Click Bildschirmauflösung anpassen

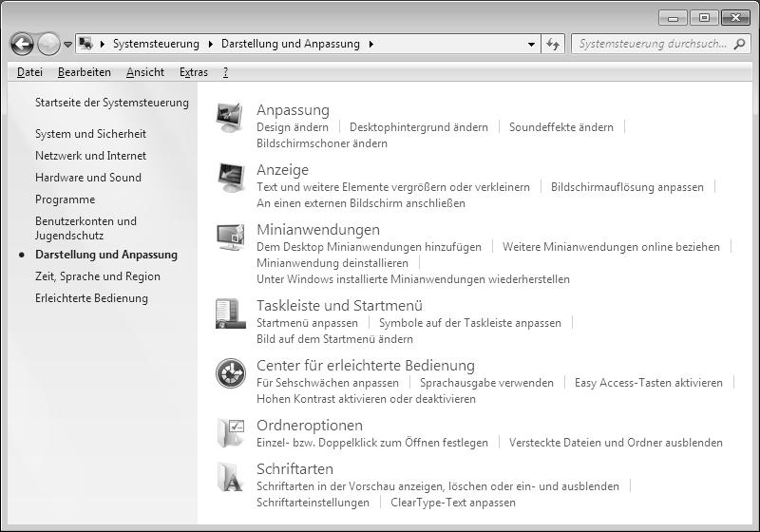coord(627,187)
